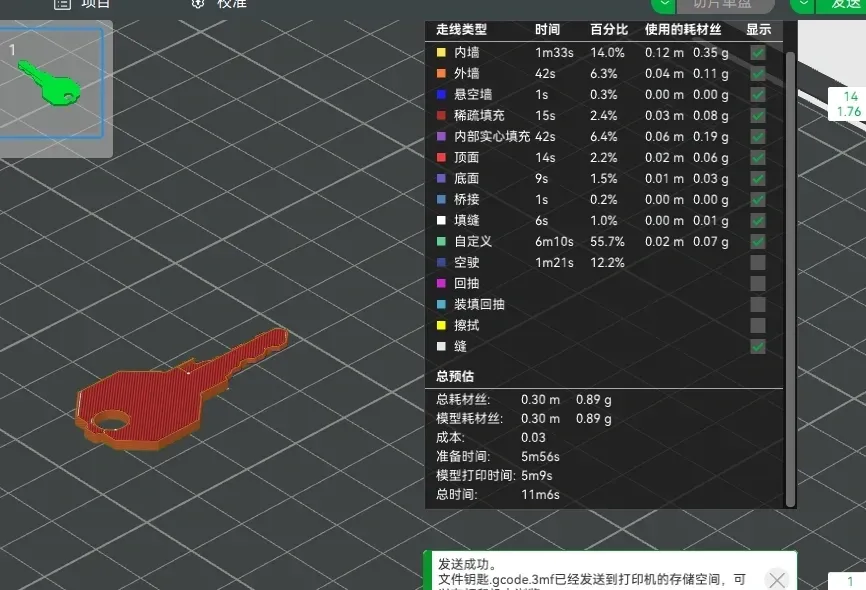Enable the 装填回抽 display checkbox
This screenshot has width=866, height=590.
(x=758, y=304)
